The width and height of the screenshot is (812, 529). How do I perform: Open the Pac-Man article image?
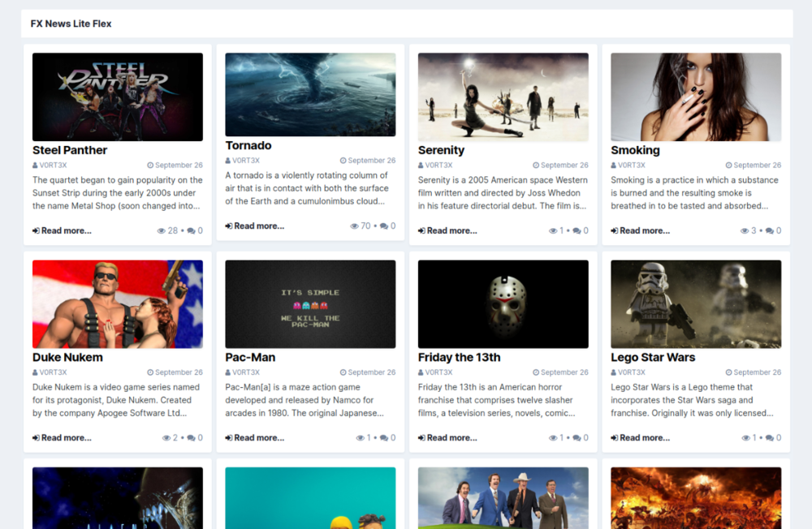310,304
